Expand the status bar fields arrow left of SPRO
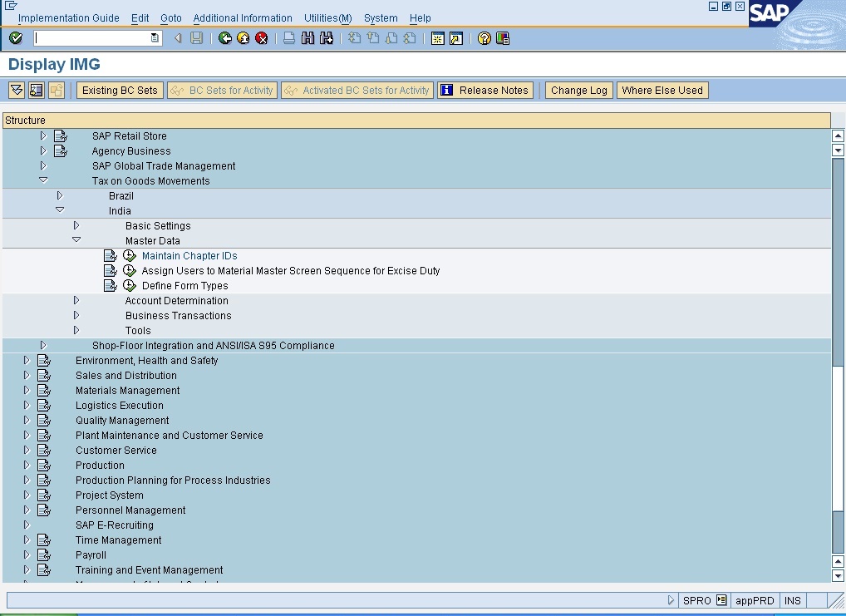This screenshot has width=846, height=616. pyautogui.click(x=671, y=600)
